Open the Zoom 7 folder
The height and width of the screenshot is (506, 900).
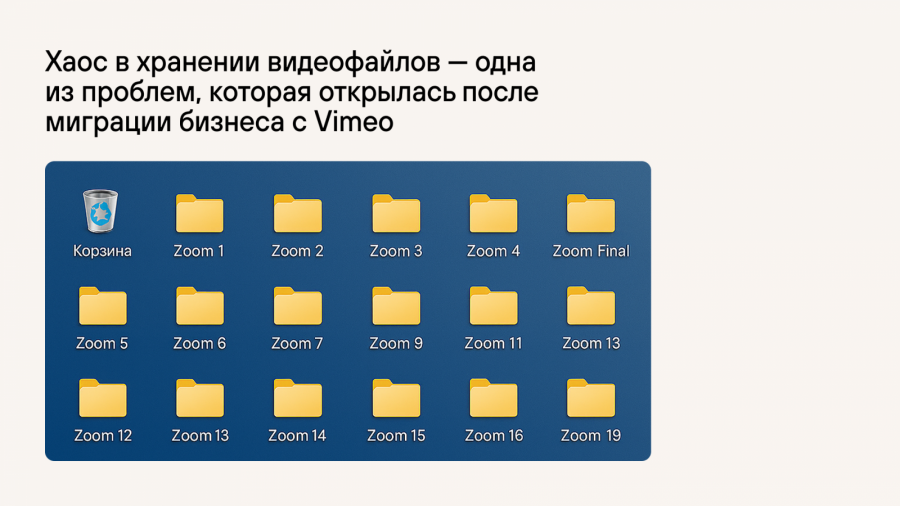tap(297, 306)
